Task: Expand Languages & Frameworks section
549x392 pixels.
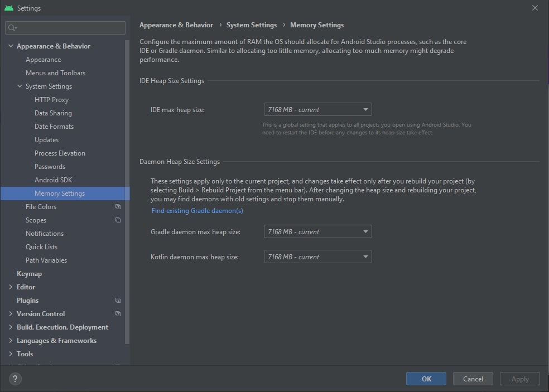Action: [11, 341]
